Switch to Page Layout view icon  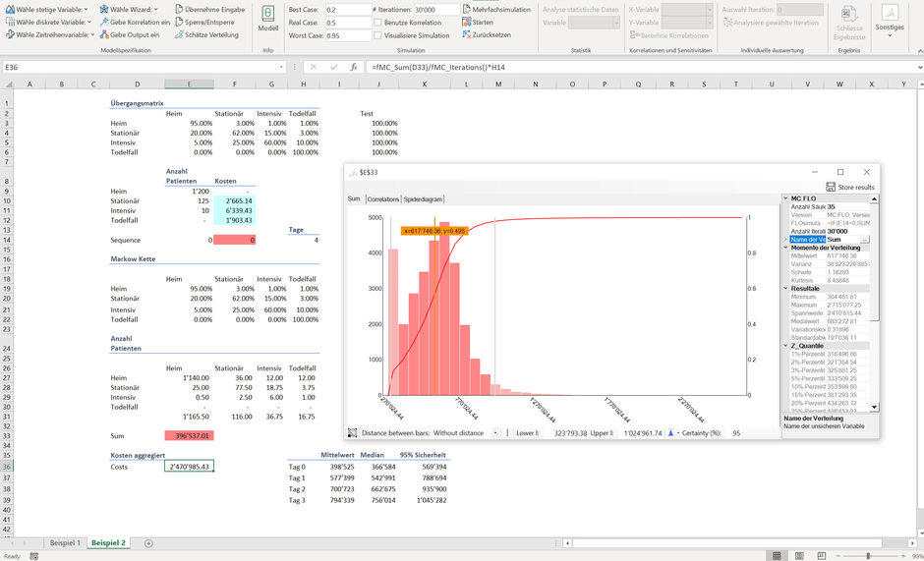[799, 556]
